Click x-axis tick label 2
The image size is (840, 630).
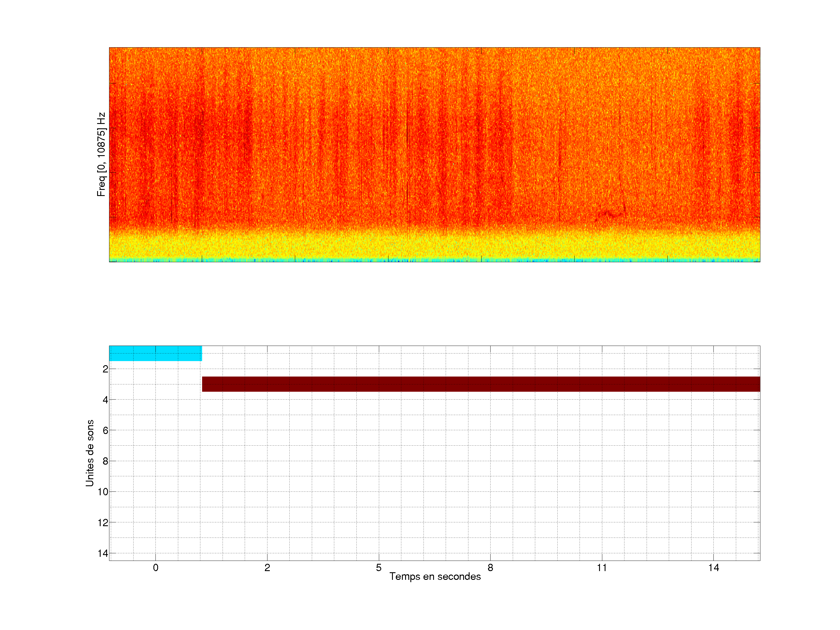click(x=267, y=568)
